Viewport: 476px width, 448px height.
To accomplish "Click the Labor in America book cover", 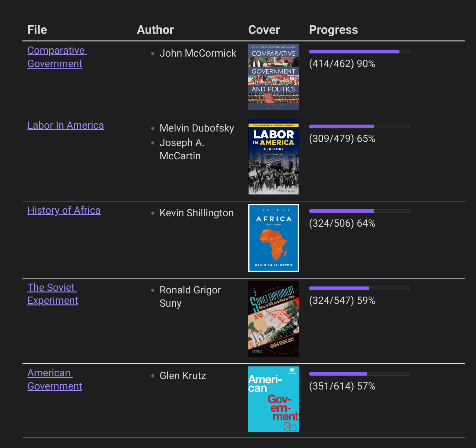I will pos(274,156).
